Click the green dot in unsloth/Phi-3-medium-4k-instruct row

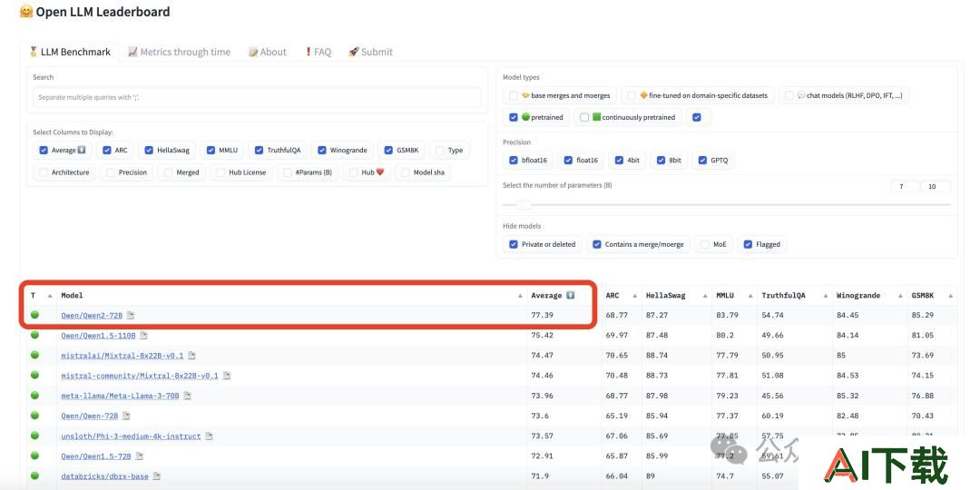pos(34,435)
